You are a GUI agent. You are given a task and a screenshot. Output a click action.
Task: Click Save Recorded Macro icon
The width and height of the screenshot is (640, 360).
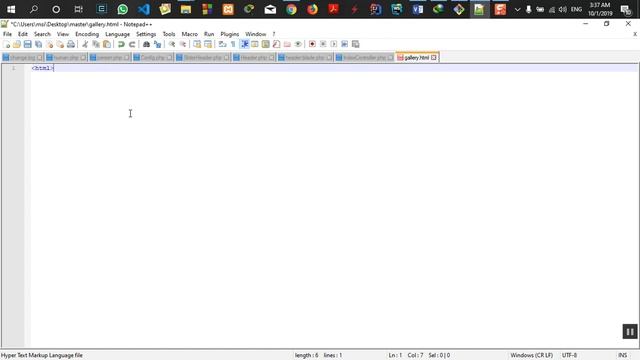pyautogui.click(x=356, y=44)
